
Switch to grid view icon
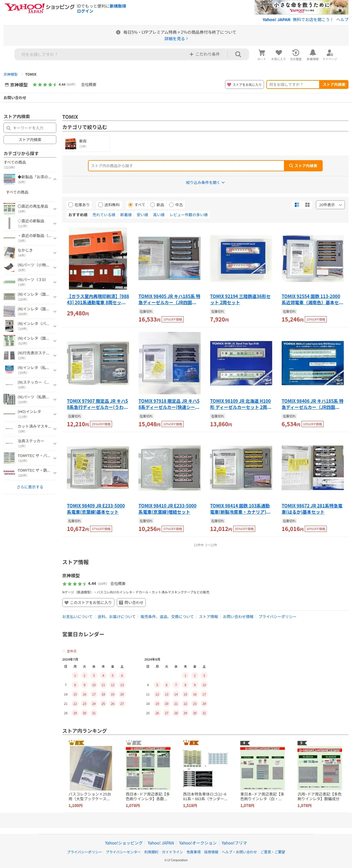pos(307,205)
